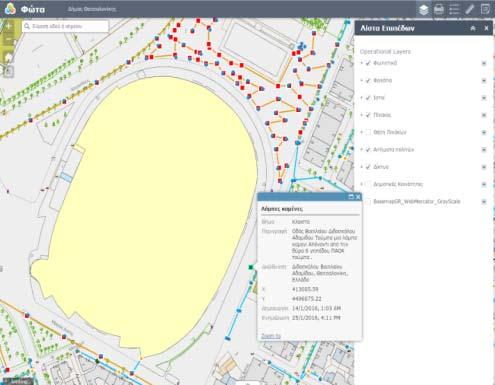Collapse the Λίστα Επιπέδων panel
Viewport: 495px width, 385px height.
pos(473,28)
